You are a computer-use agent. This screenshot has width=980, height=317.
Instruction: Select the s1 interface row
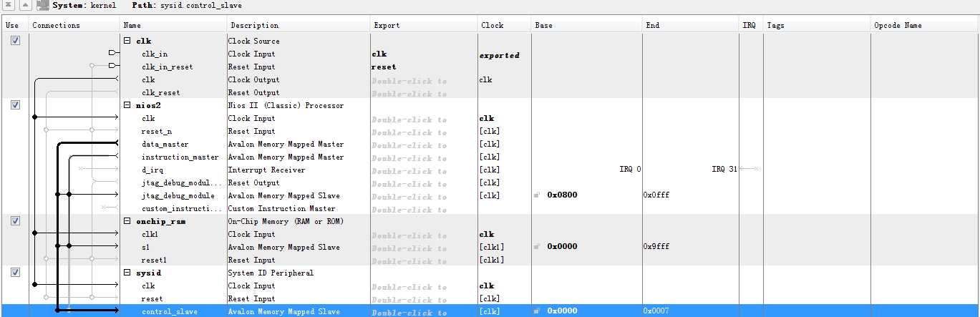pos(145,247)
